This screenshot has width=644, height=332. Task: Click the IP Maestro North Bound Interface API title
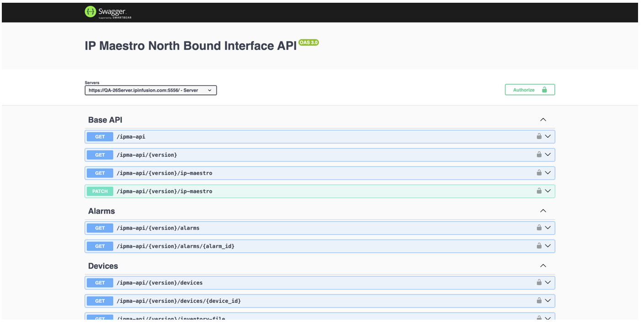pos(191,46)
